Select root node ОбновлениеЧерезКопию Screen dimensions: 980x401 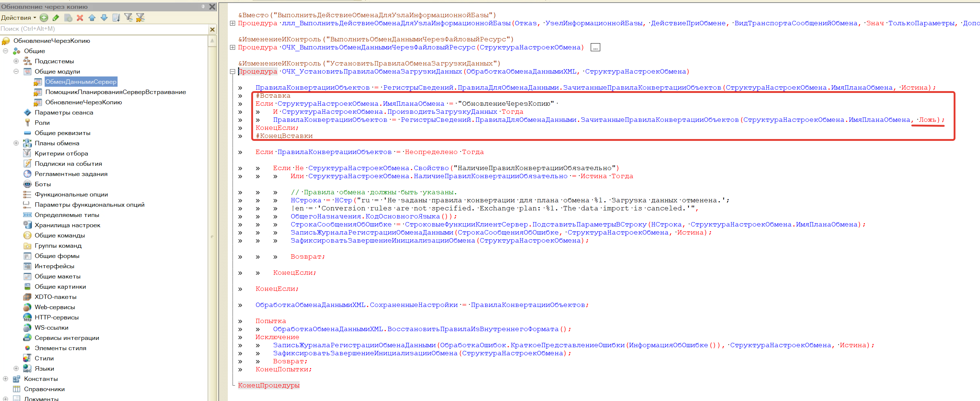coord(52,41)
